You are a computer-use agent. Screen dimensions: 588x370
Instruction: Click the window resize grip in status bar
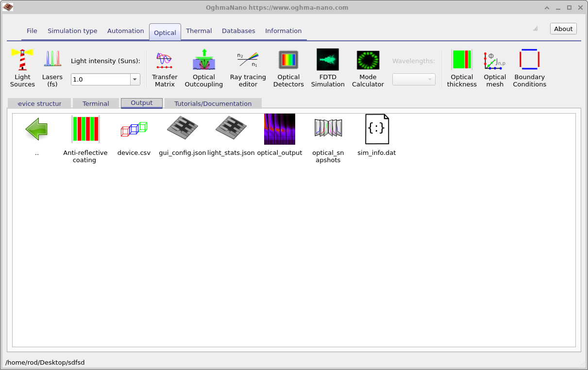tap(583, 364)
